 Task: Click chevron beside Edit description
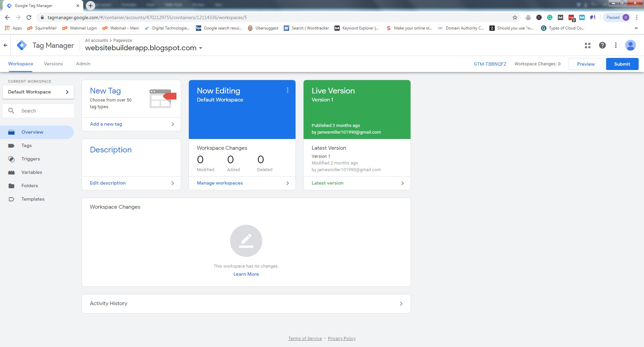pos(173,183)
